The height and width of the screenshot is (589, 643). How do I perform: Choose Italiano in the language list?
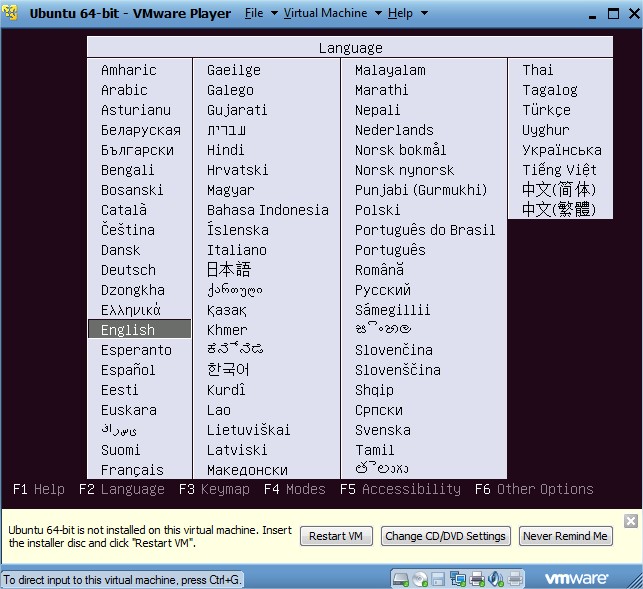(x=237, y=250)
